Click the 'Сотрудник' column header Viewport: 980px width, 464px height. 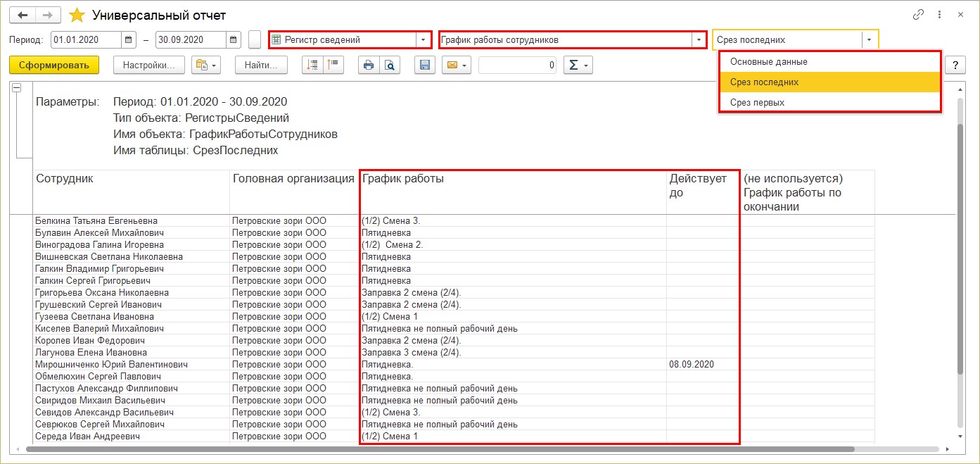point(131,192)
